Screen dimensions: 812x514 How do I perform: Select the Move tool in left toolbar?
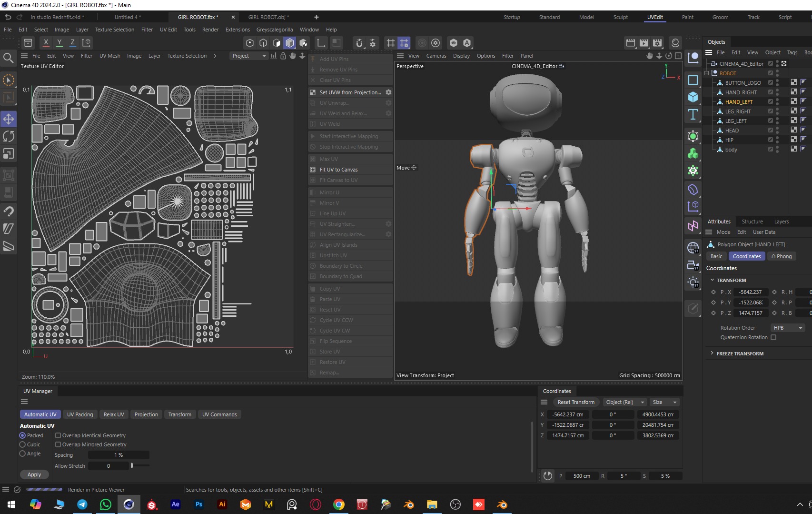point(9,119)
